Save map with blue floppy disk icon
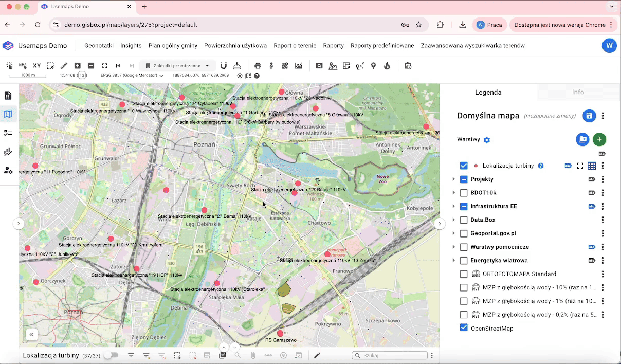Image resolution: width=621 pixels, height=364 pixels. 589,116
